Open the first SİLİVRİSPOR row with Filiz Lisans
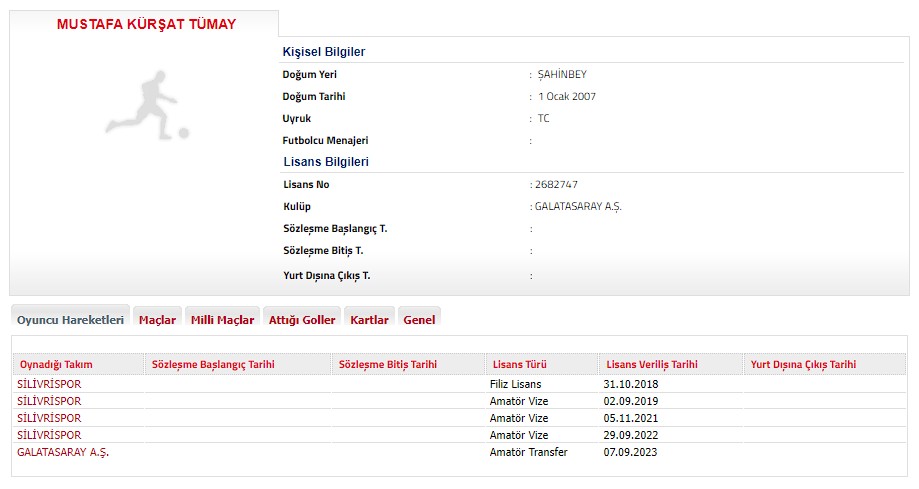This screenshot has height=489, width=919. tap(49, 384)
